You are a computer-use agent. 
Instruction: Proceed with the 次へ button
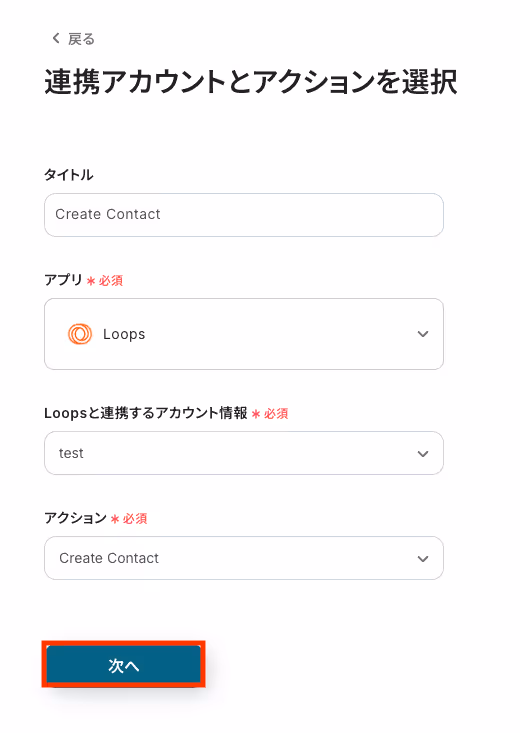(x=123, y=664)
